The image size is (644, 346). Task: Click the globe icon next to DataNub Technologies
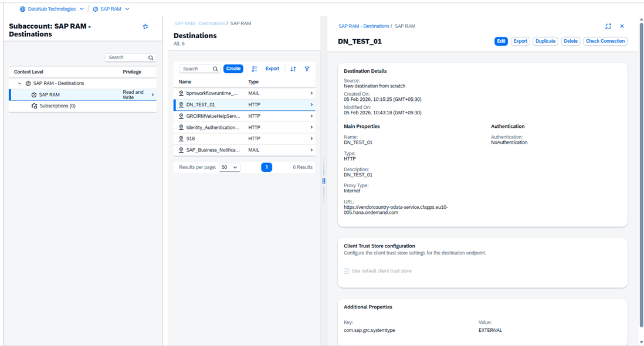tap(23, 9)
